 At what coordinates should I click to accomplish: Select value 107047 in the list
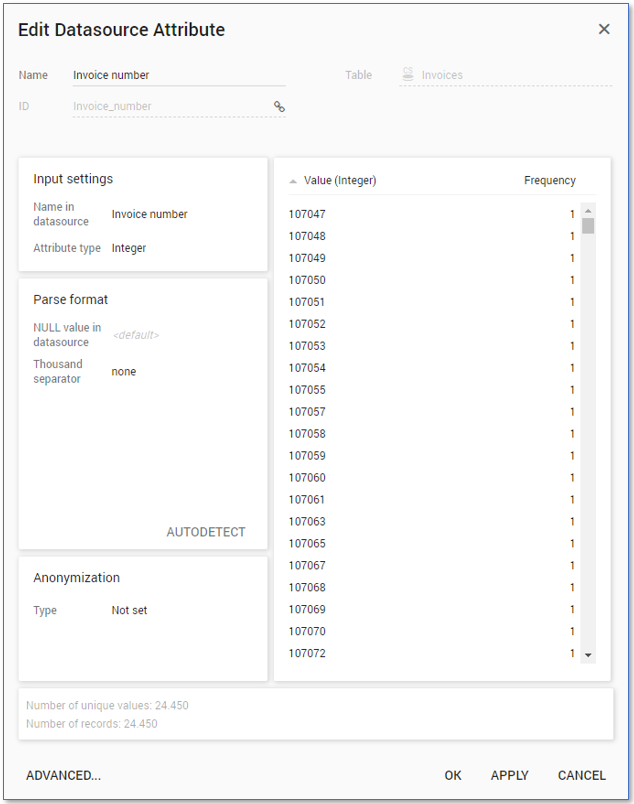click(307, 214)
